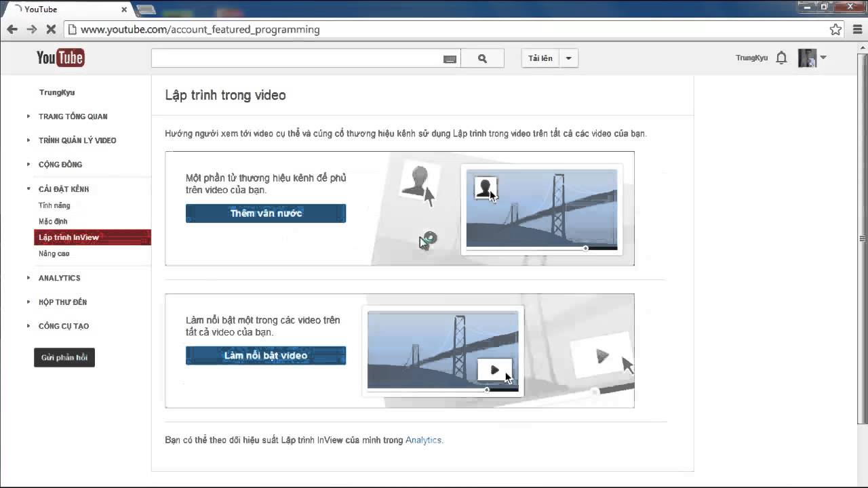Expand the TRÌNH QUẢN LÝ VIDEO section

tap(77, 140)
